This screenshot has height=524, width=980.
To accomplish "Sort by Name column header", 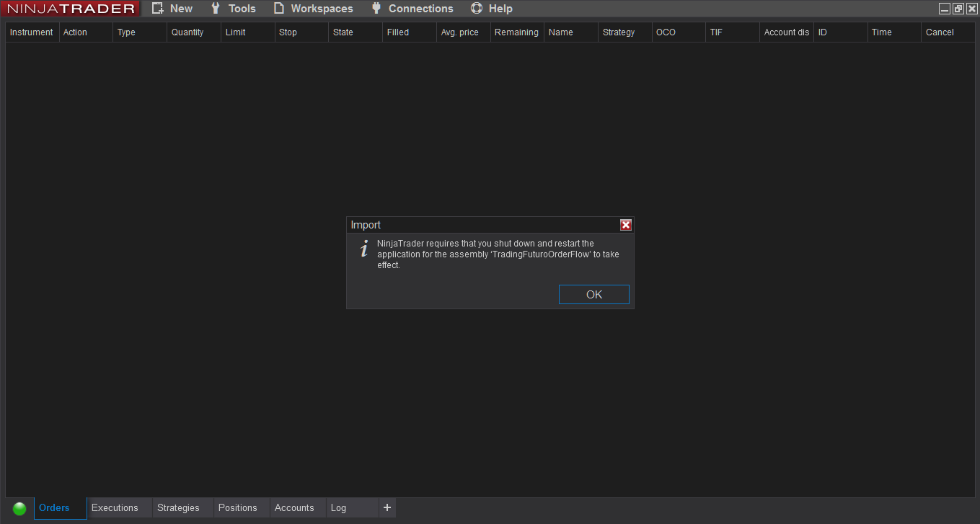I will click(571, 32).
